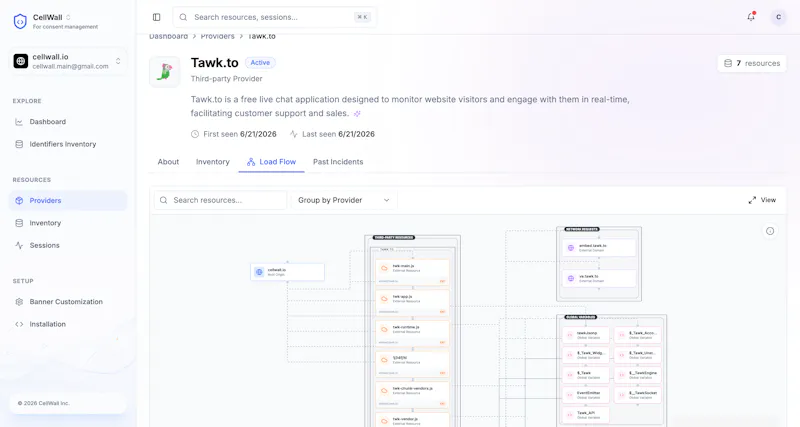Click the globe icon of embed.tawk.to node
800x427 pixels.
click(571, 247)
